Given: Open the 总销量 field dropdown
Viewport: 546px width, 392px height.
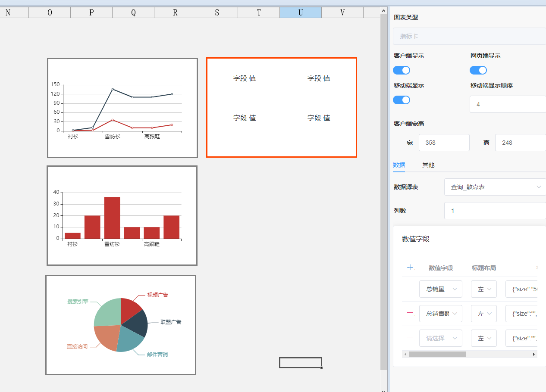Looking at the screenshot, I should click(x=440, y=289).
